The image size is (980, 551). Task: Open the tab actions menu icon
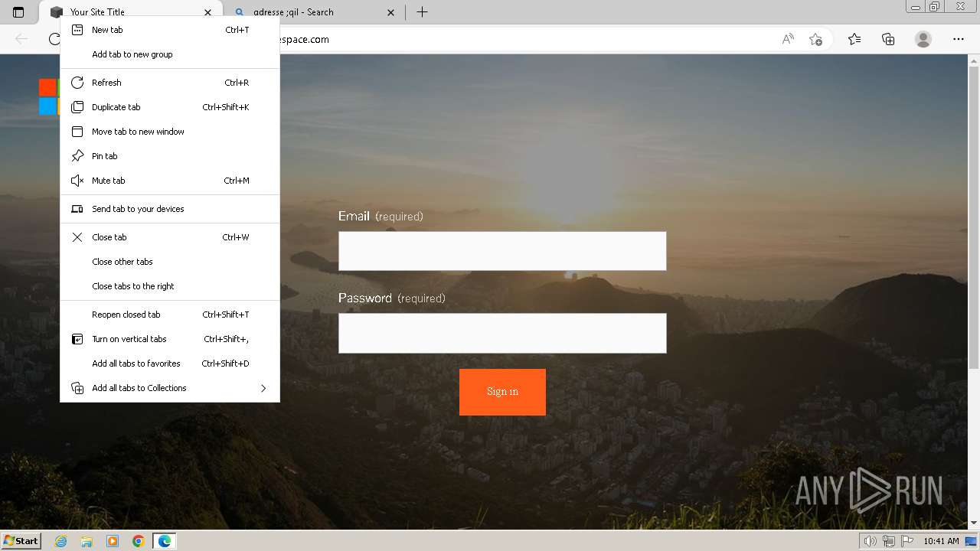[18, 12]
